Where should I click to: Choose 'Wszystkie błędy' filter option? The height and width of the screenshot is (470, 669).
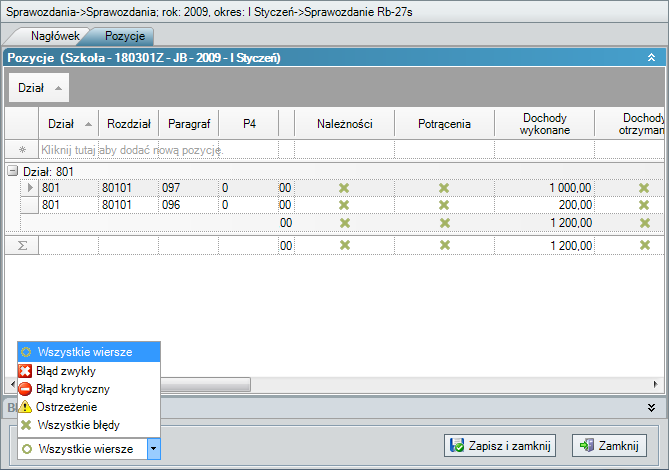(x=89, y=425)
